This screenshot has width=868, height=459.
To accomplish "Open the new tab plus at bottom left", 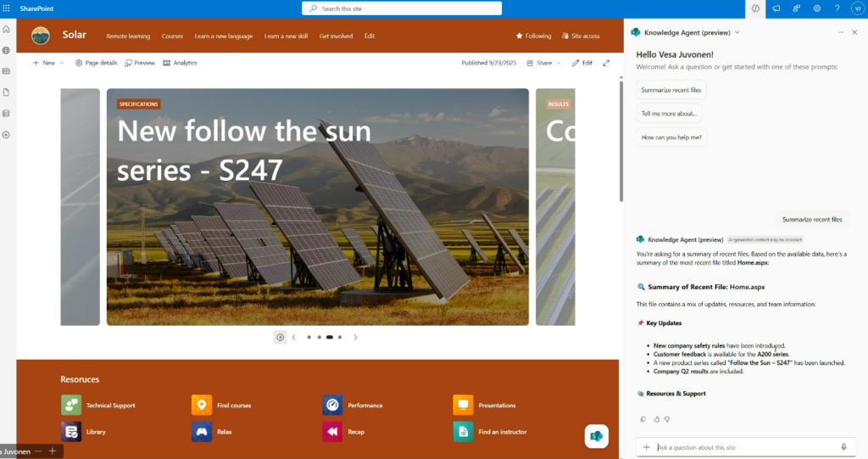I will [x=53, y=451].
